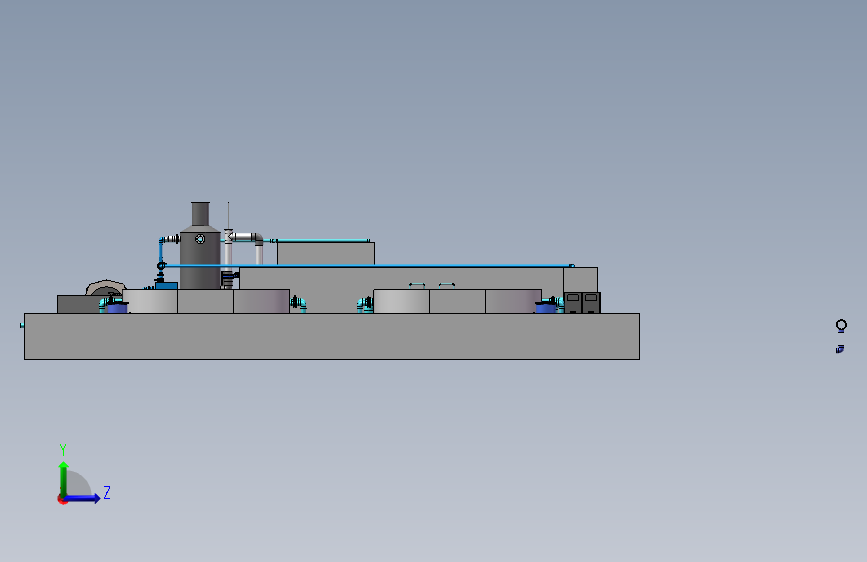Select the circular porthole on the tower
Screen dimensions: 867x562
pyautogui.click(x=200, y=239)
